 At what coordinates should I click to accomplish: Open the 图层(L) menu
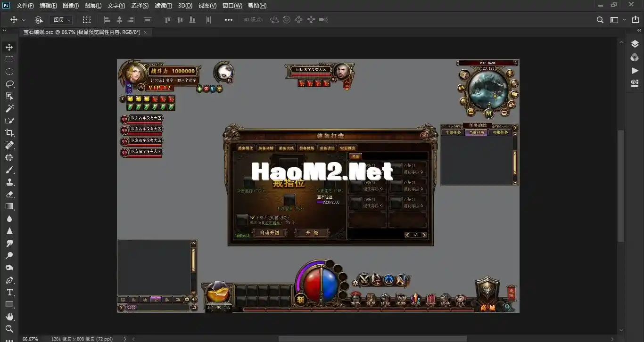point(93,6)
